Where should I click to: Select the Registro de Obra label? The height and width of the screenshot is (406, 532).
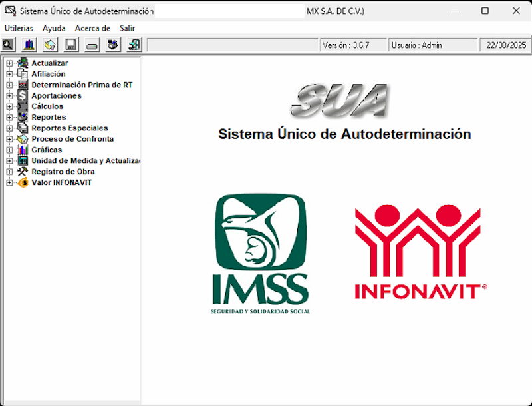pos(63,172)
